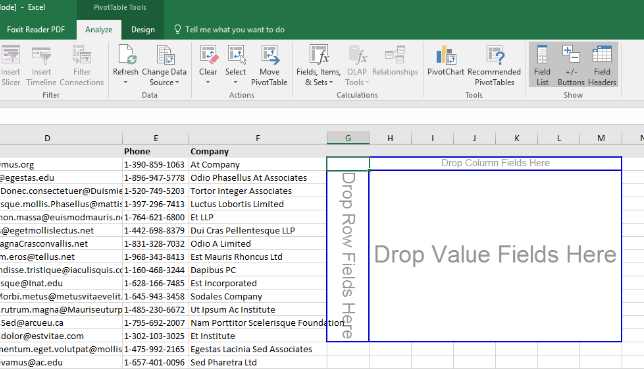Select Luctus Lobortis Limited cell
This screenshot has height=369, width=644.
258,204
